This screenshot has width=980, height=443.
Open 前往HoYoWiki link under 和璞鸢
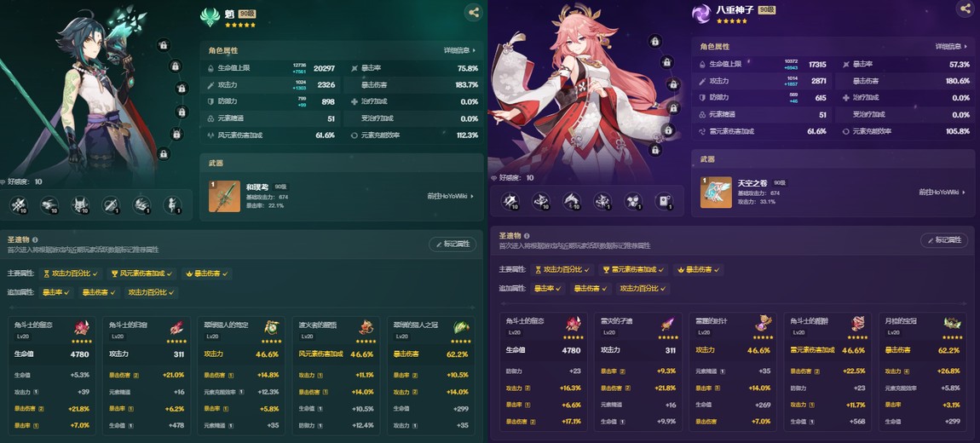click(x=451, y=196)
